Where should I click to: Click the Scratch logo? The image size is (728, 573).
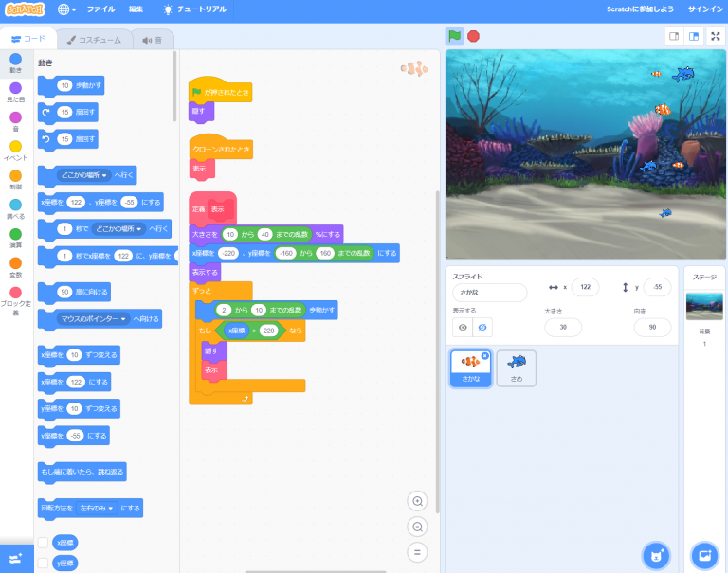25,9
